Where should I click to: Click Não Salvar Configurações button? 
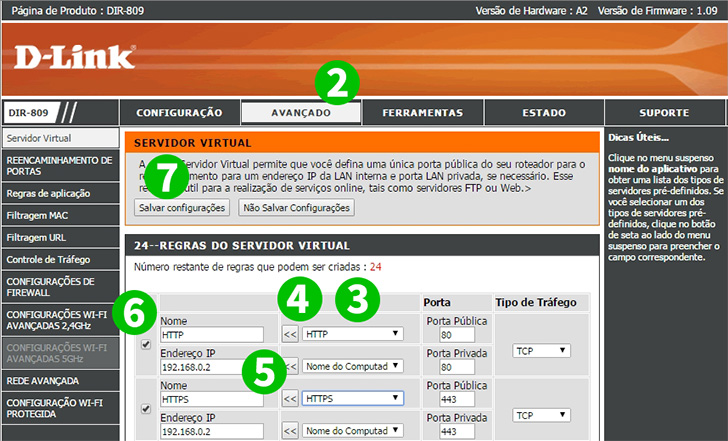pyautogui.click(x=296, y=208)
